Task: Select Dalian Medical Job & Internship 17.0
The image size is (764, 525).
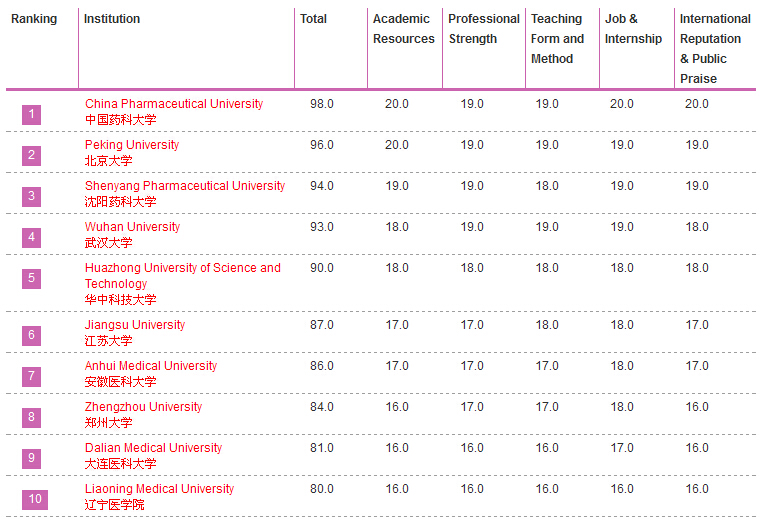Action: coord(622,447)
